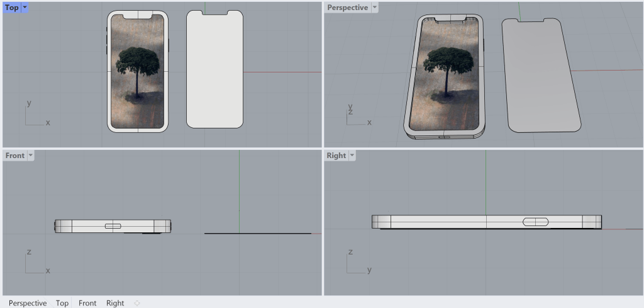Expand the Perspective viewport menu arrow

375,8
